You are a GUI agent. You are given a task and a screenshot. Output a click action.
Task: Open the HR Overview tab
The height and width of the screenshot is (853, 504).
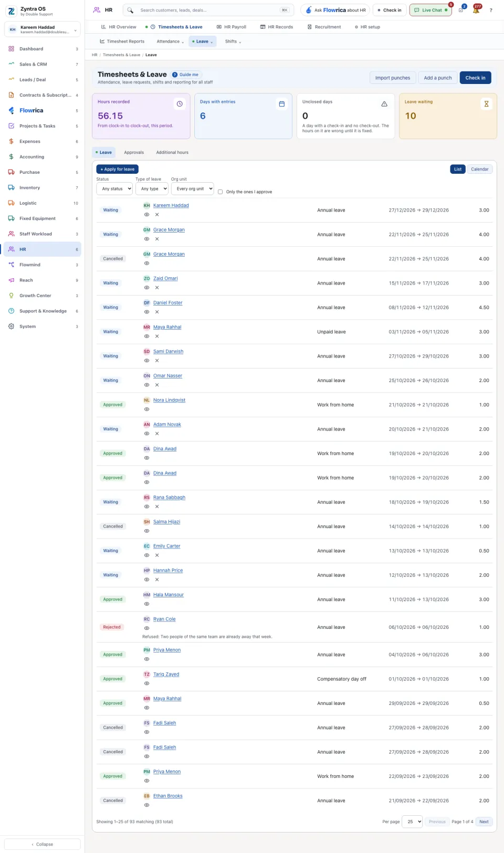coord(119,27)
